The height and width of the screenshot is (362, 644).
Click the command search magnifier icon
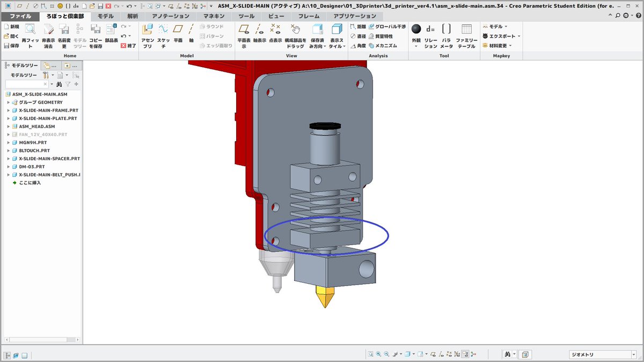(x=618, y=16)
